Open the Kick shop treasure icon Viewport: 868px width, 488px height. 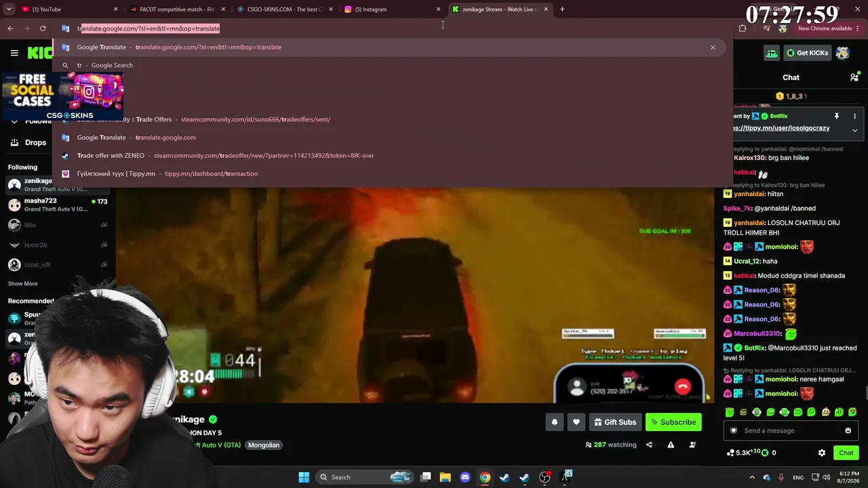click(772, 53)
